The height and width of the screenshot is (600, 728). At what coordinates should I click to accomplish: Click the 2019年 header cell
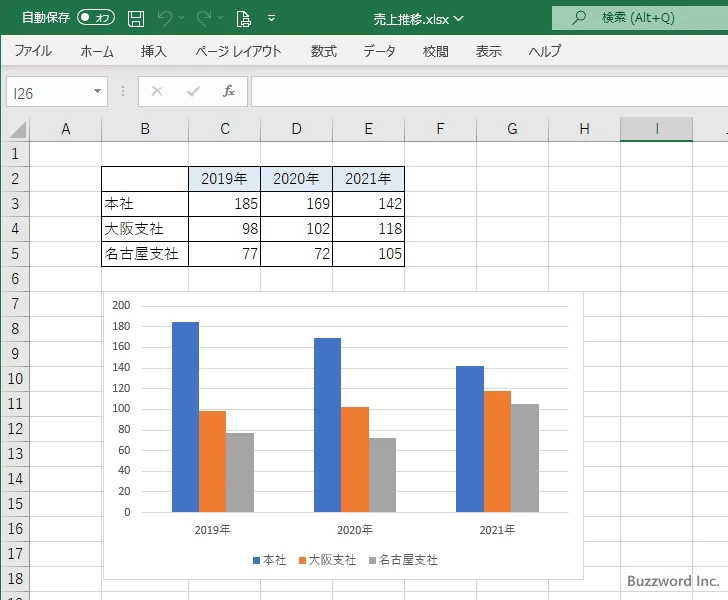(225, 179)
